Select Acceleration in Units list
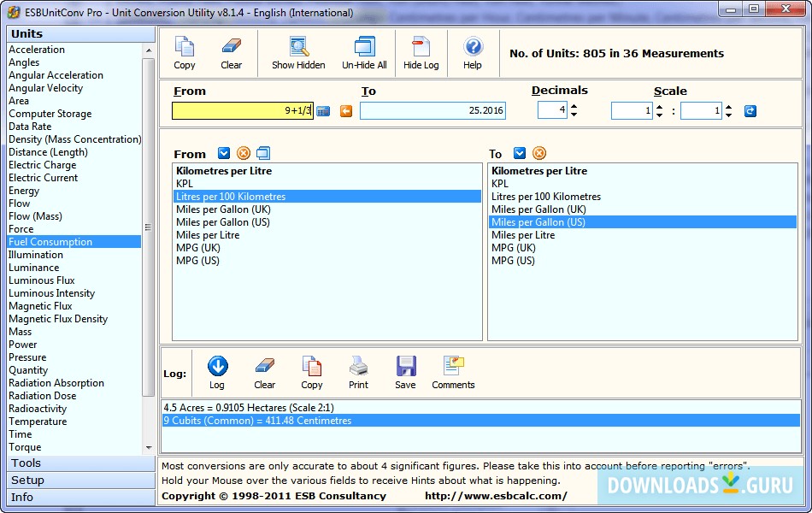The width and height of the screenshot is (812, 513). coord(37,50)
